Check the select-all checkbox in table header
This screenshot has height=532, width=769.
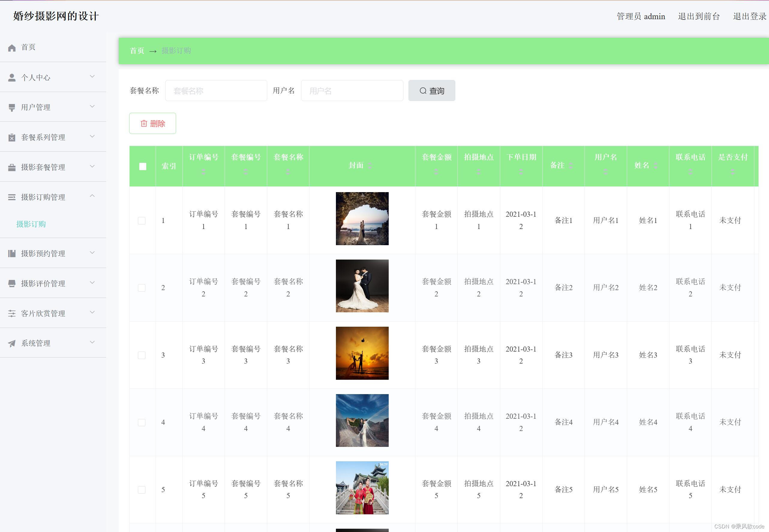pyautogui.click(x=143, y=166)
